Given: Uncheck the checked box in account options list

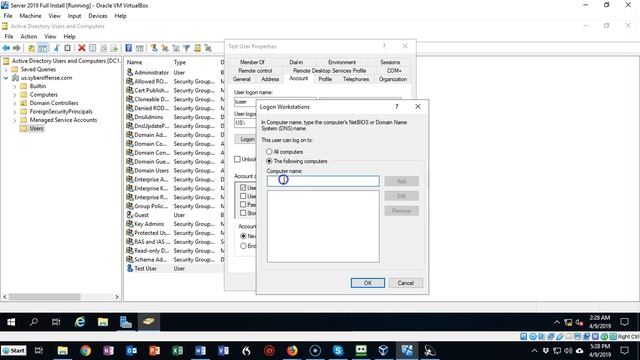Looking at the screenshot, I should point(243,188).
